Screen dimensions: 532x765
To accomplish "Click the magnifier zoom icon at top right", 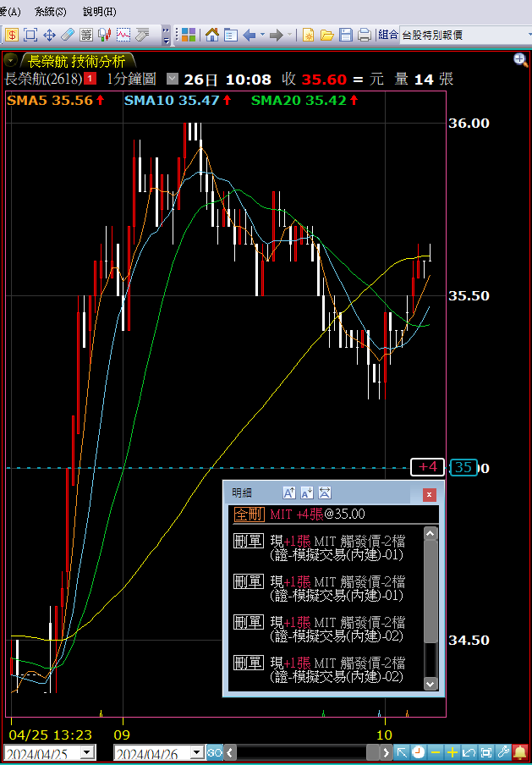I will point(520,60).
